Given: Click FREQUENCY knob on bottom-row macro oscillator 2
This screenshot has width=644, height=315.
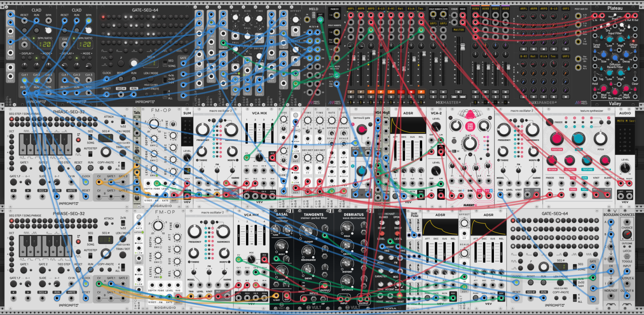Looking at the screenshot, I should 195,232.
